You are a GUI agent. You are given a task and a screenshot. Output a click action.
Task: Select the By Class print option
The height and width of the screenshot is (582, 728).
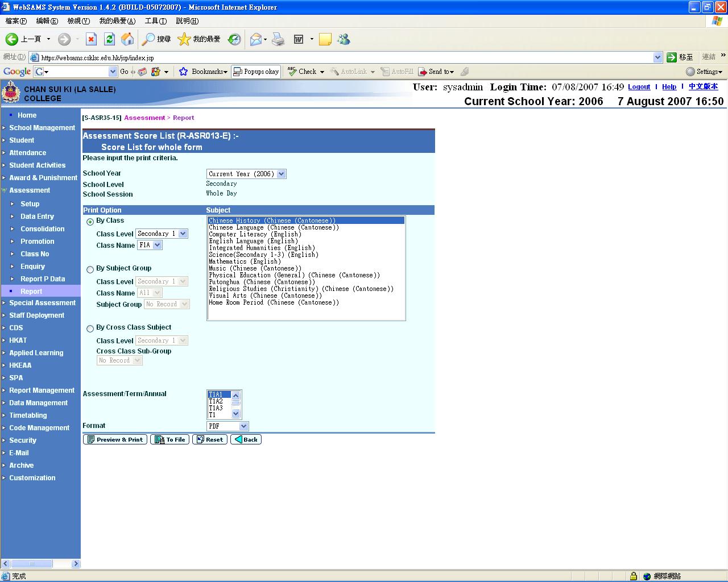tap(90, 222)
